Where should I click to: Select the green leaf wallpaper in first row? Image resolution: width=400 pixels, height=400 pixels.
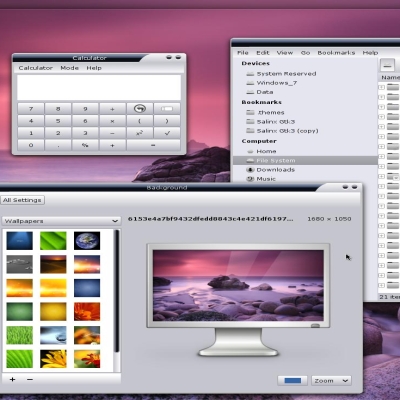53,240
